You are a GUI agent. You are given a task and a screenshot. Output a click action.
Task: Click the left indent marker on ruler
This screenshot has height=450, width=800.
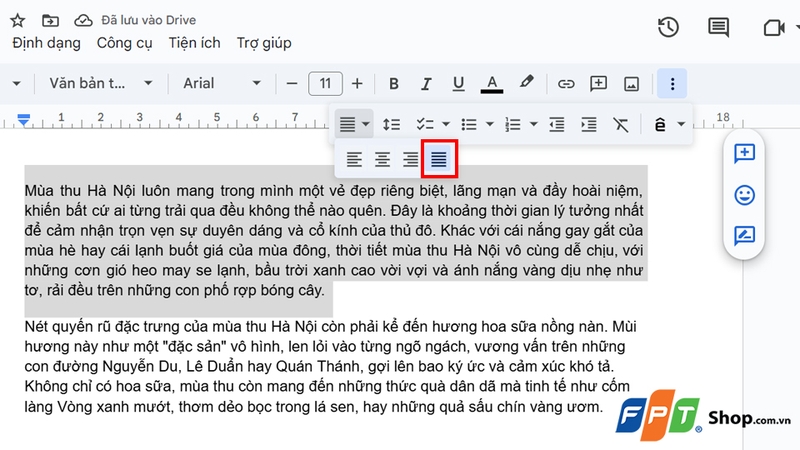click(x=23, y=120)
